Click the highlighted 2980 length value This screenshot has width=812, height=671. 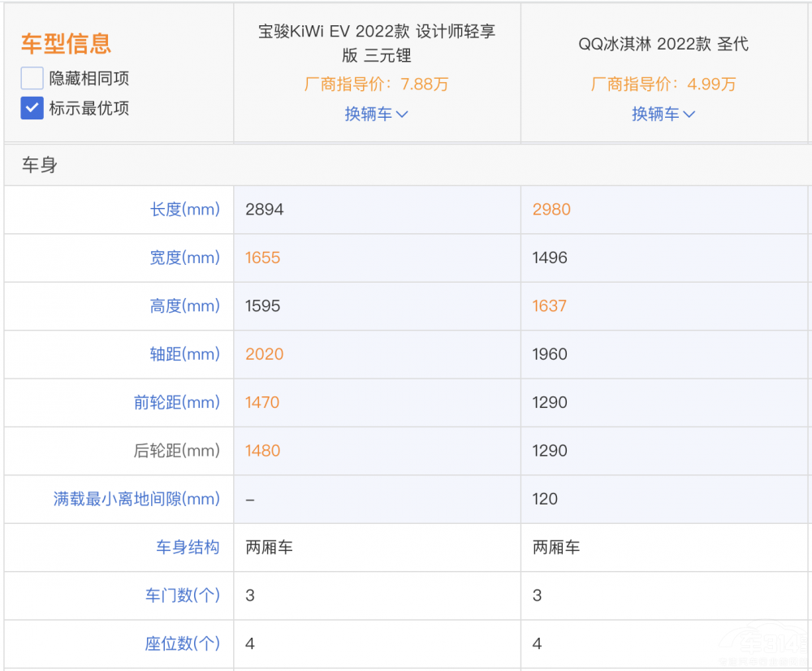click(x=551, y=210)
